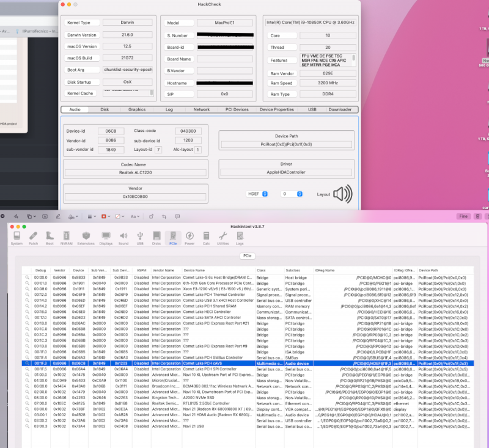Open the Logs section in Hackintool
The height and width of the screenshot is (448, 489).
click(x=240, y=238)
